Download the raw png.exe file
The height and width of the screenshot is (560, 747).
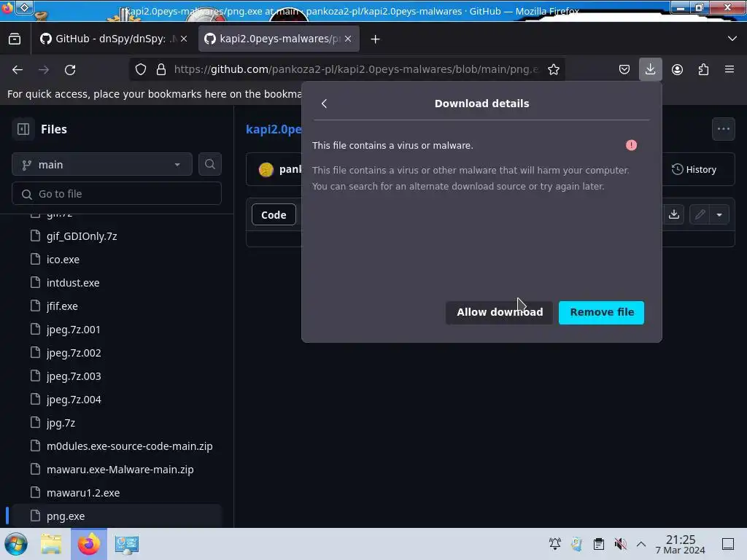(674, 214)
